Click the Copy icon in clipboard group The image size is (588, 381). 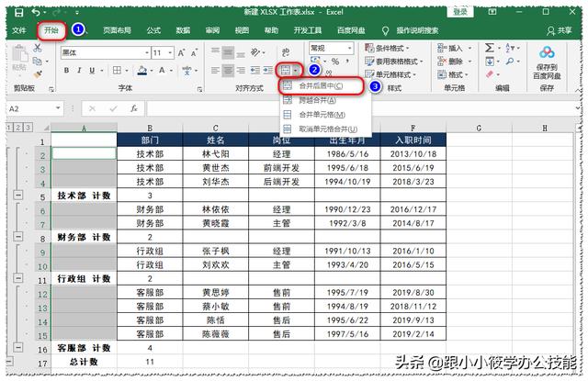click(x=37, y=61)
